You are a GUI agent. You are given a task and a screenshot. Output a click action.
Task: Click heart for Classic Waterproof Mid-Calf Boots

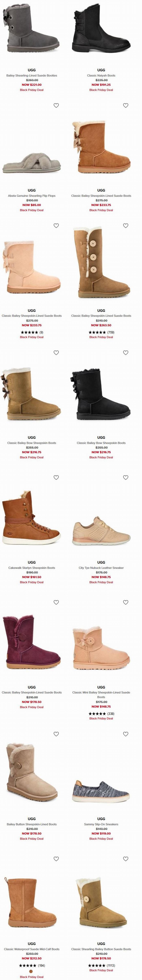tap(56, 859)
